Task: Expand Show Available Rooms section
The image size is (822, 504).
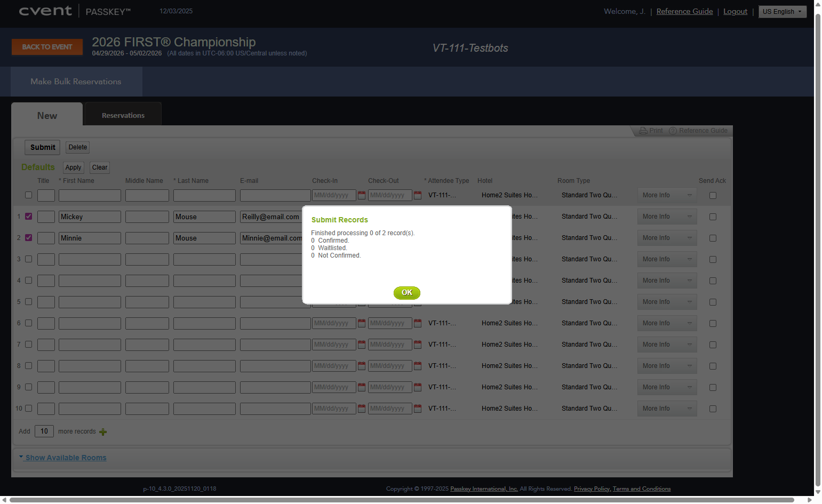Action: click(x=66, y=458)
